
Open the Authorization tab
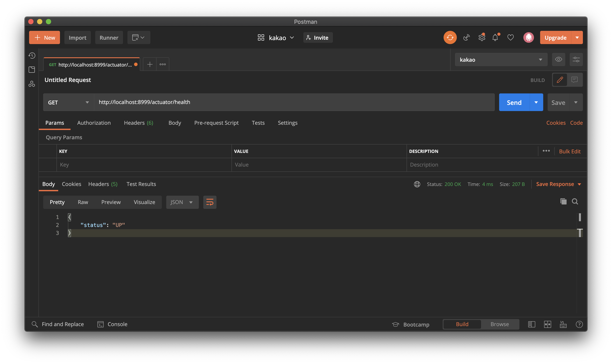point(94,123)
